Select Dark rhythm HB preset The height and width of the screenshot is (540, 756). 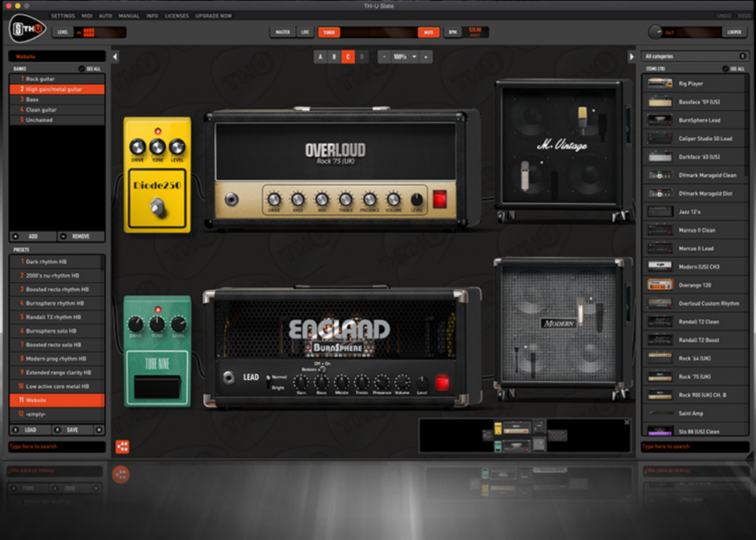(57, 262)
